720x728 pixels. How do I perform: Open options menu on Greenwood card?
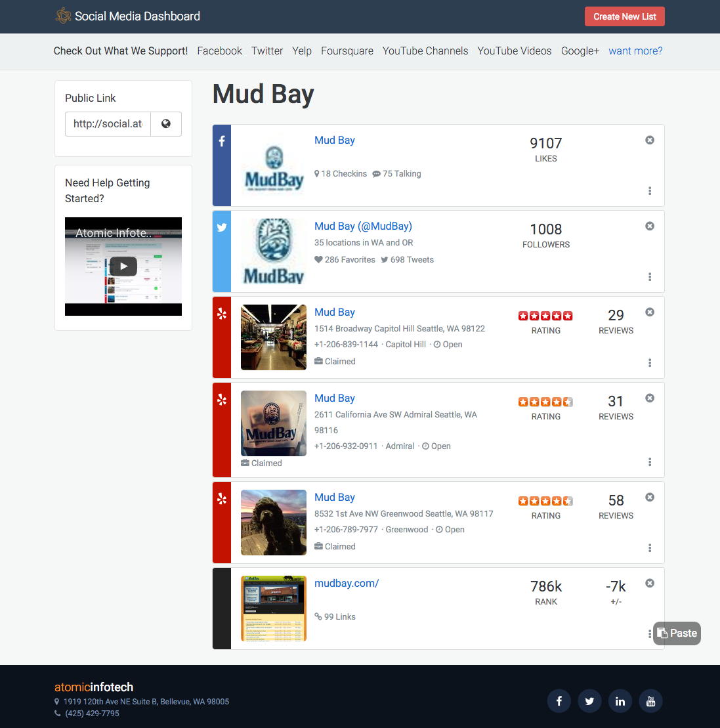click(x=649, y=548)
